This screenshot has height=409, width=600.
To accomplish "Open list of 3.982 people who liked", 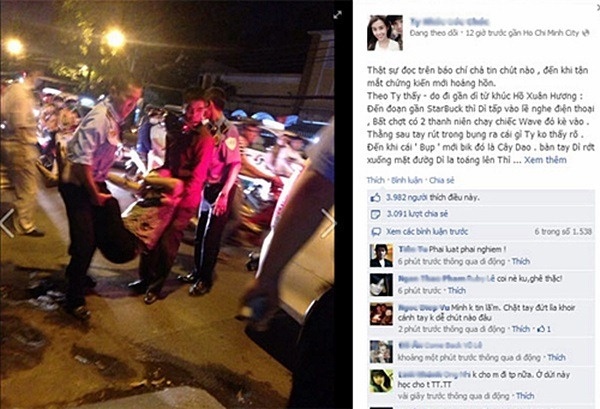I will coord(432,197).
